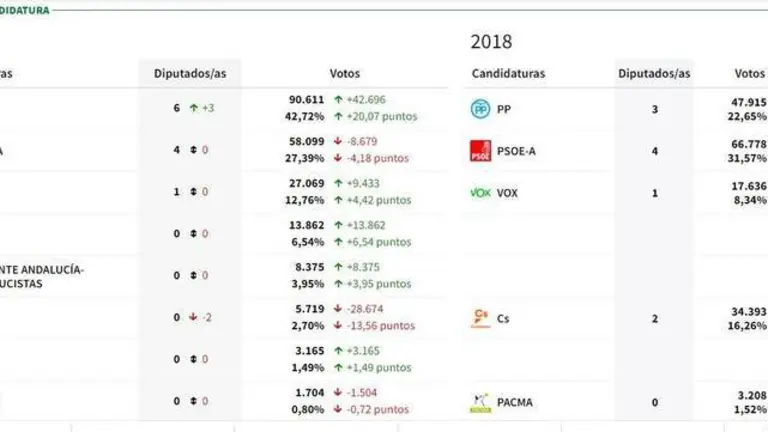Click red down arrow next to -2 deputies
The width and height of the screenshot is (768, 432).
193,318
